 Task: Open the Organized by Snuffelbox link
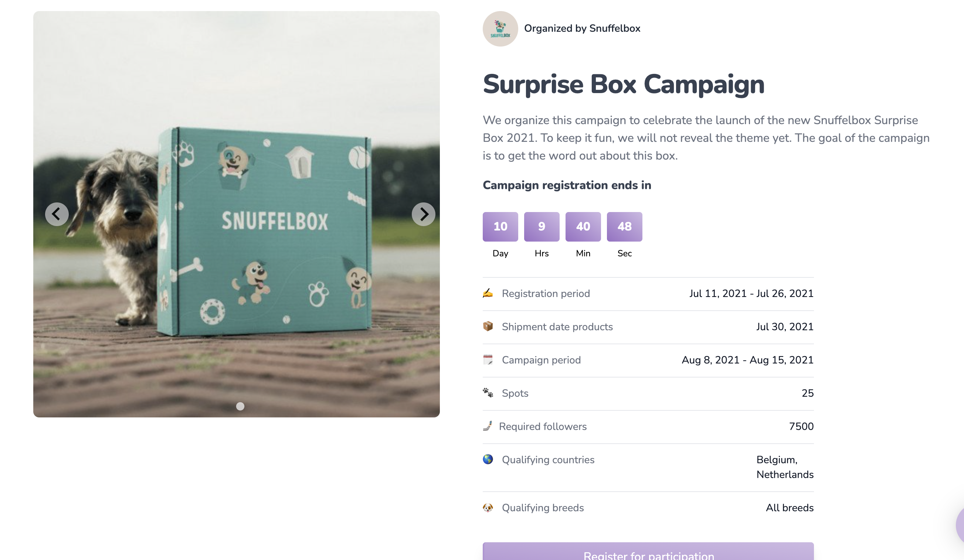click(x=582, y=29)
